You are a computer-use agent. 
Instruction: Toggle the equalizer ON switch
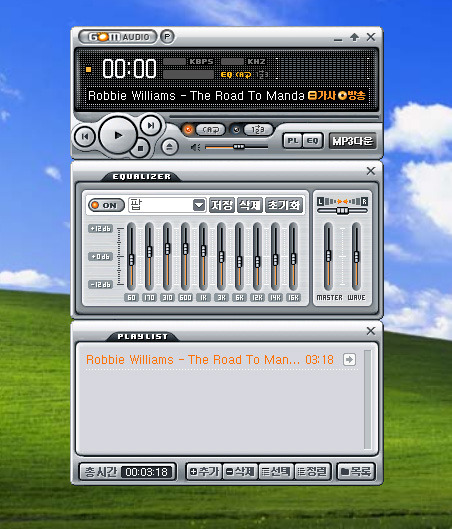[x=106, y=205]
